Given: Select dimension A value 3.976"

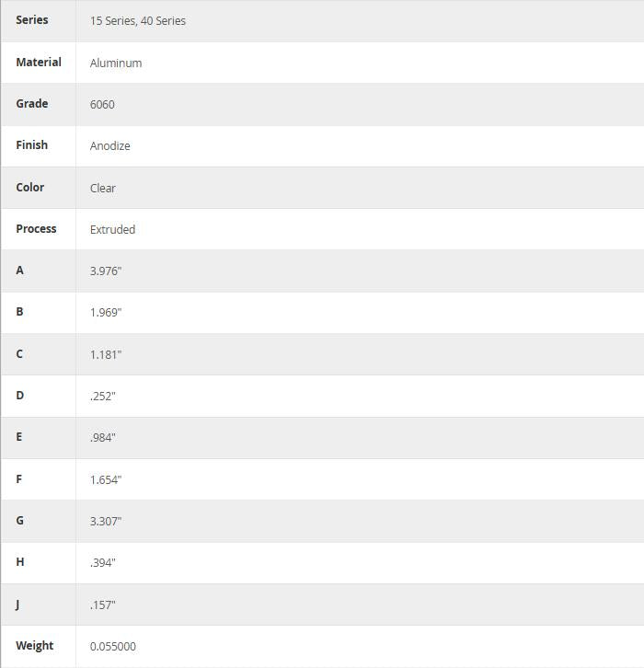Looking at the screenshot, I should pyautogui.click(x=106, y=271).
